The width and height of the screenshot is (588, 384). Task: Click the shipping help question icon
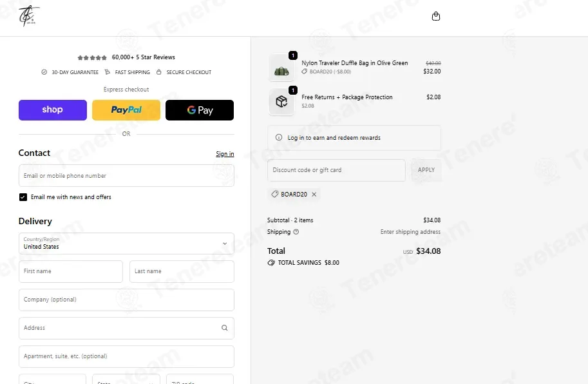click(296, 232)
